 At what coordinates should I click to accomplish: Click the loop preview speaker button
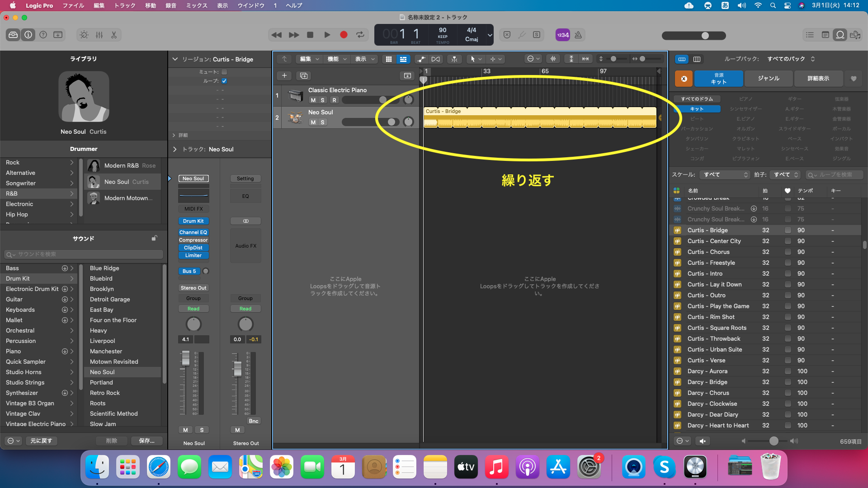click(703, 441)
